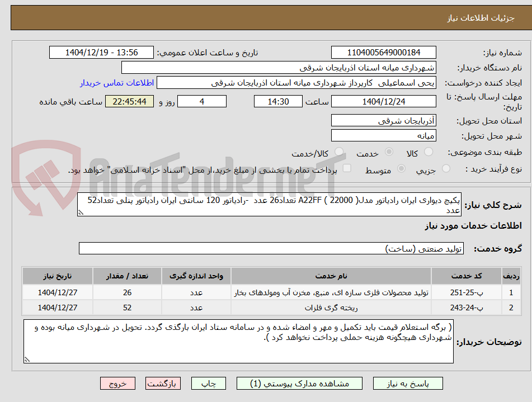The height and width of the screenshot is (402, 532).
Task: Click the days remaining field showing 4
Action: (x=202, y=101)
